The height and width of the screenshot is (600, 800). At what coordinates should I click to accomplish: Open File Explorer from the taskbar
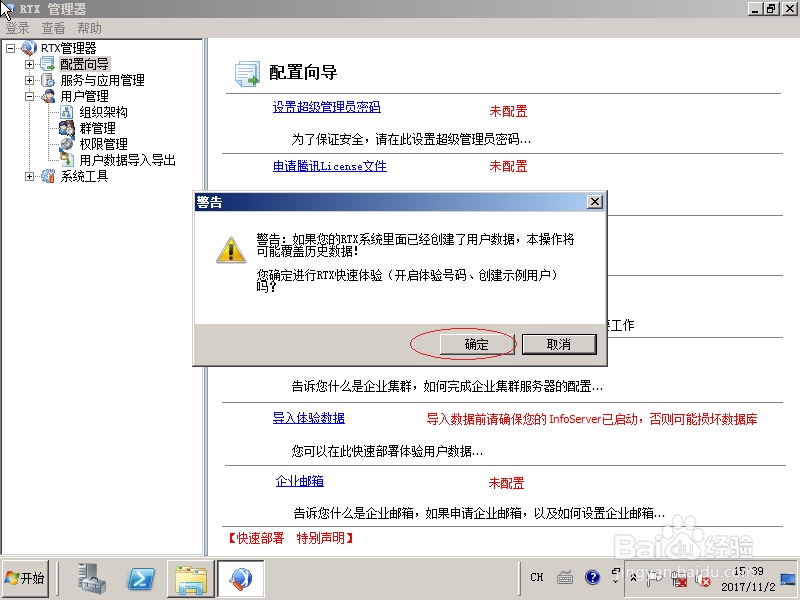click(x=191, y=579)
